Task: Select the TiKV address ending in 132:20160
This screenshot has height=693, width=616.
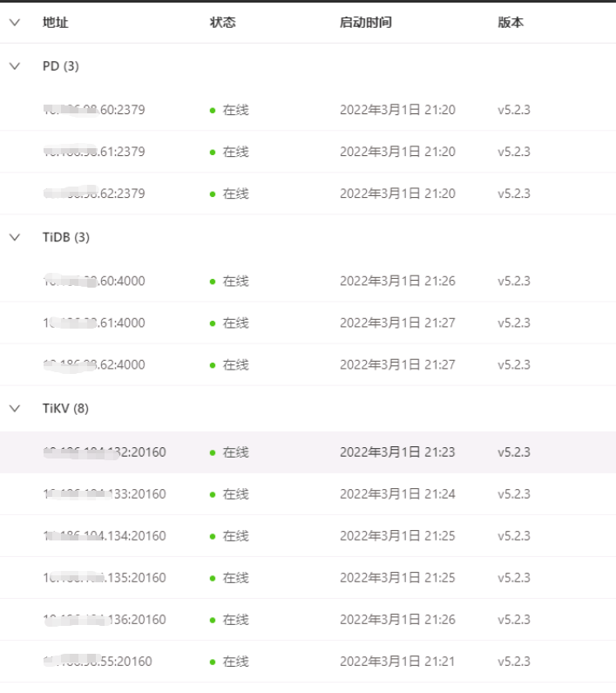Action: [x=105, y=452]
